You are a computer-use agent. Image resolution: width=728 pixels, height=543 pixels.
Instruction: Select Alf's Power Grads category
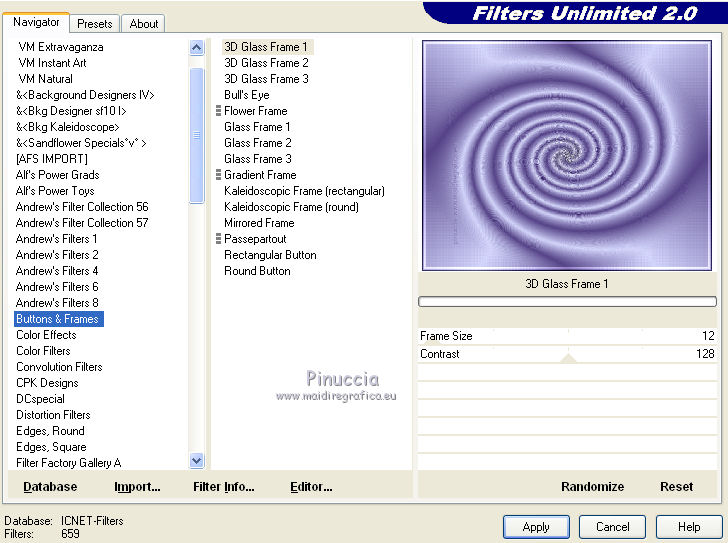point(58,175)
